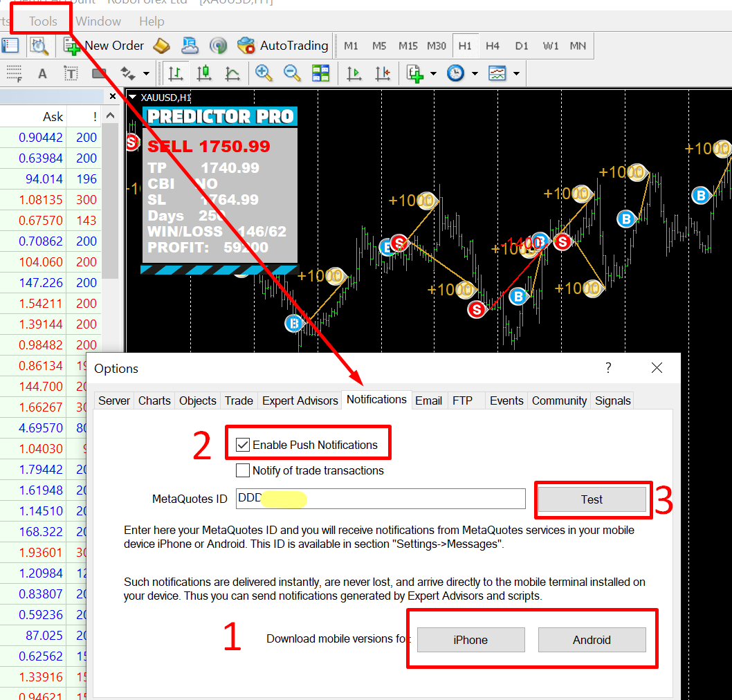
Task: Toggle the AutoTrading button
Action: (282, 46)
